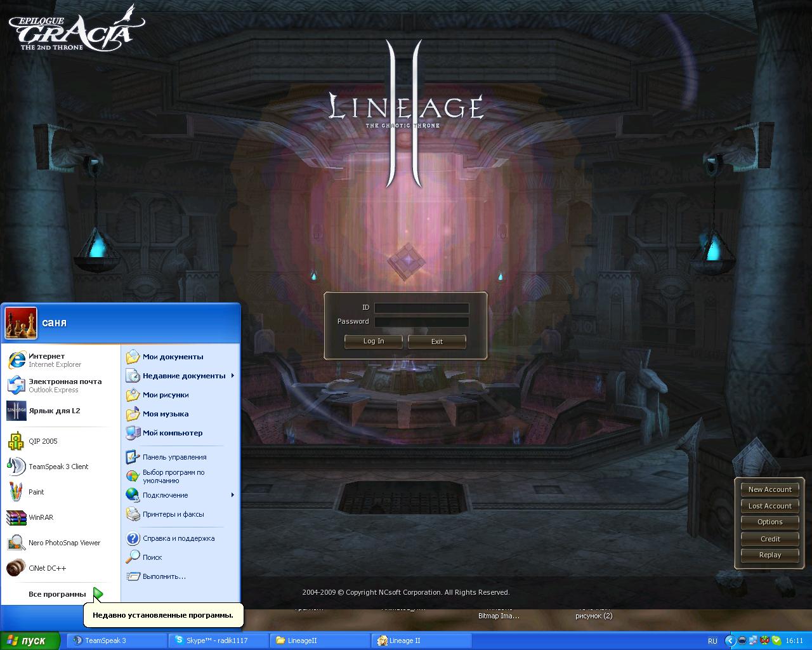Image resolution: width=812 pixels, height=650 pixels.
Task: Open Справка и поддержка
Action: coord(180,538)
